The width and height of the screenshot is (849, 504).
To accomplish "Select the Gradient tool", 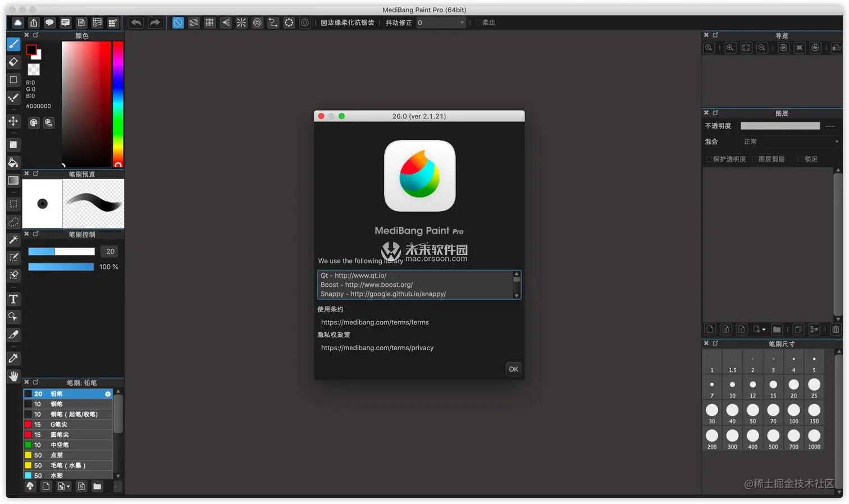I will pos(13,181).
